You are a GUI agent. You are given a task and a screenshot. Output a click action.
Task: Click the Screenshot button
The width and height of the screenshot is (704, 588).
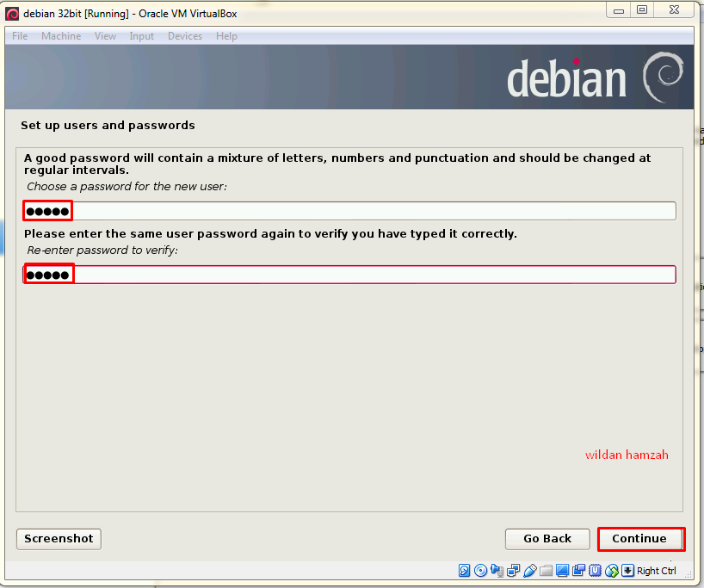pos(58,538)
